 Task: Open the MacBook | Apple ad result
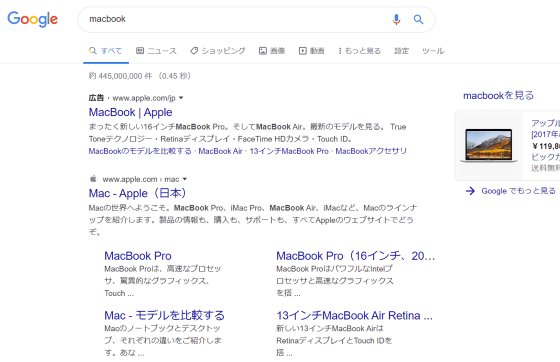pyautogui.click(x=130, y=112)
